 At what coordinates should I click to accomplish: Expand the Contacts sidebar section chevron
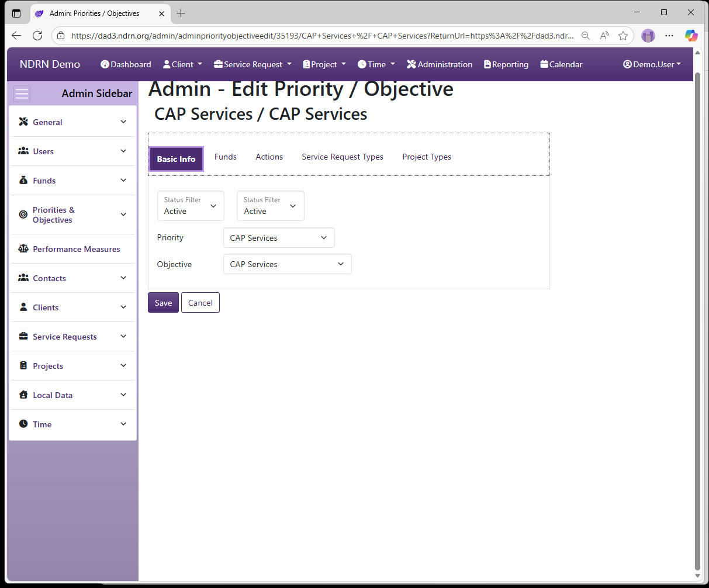(x=123, y=278)
